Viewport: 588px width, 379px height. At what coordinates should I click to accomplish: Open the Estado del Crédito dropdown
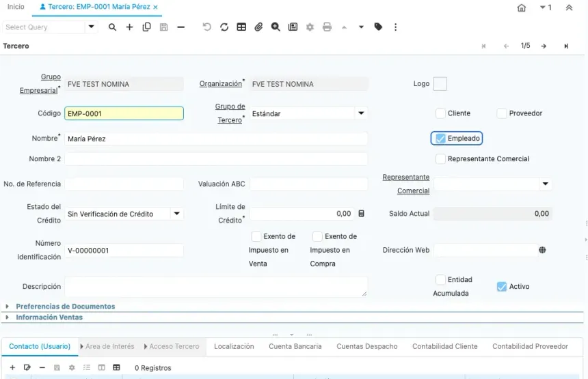pos(176,214)
